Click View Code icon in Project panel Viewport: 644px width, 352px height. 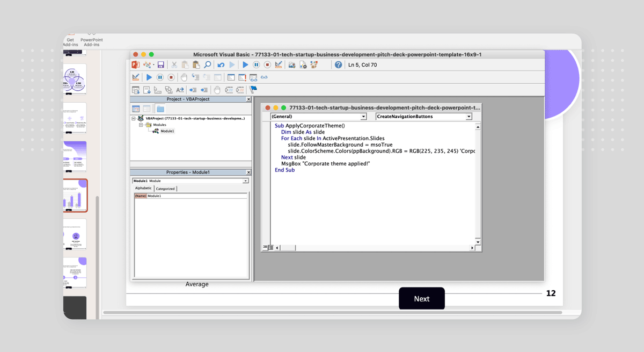click(136, 109)
